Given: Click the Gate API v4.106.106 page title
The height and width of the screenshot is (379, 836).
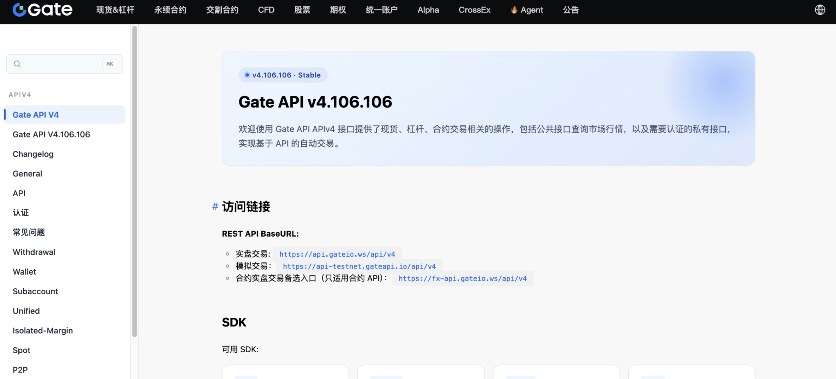Looking at the screenshot, I should pos(315,102).
